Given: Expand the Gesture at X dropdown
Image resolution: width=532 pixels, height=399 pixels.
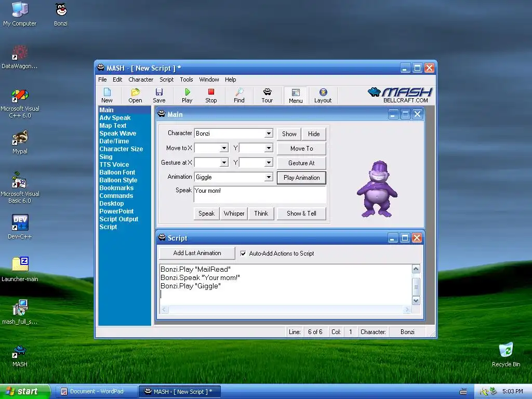Looking at the screenshot, I should tap(224, 163).
